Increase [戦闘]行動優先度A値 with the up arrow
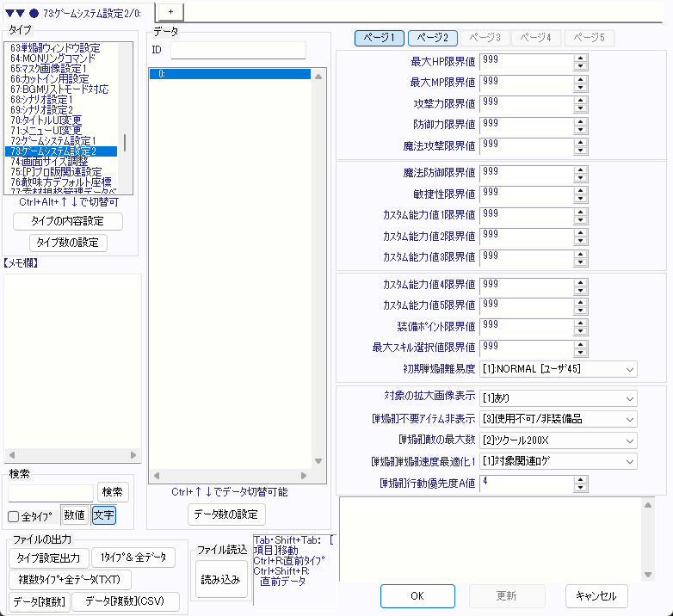The image size is (673, 616). [x=580, y=478]
